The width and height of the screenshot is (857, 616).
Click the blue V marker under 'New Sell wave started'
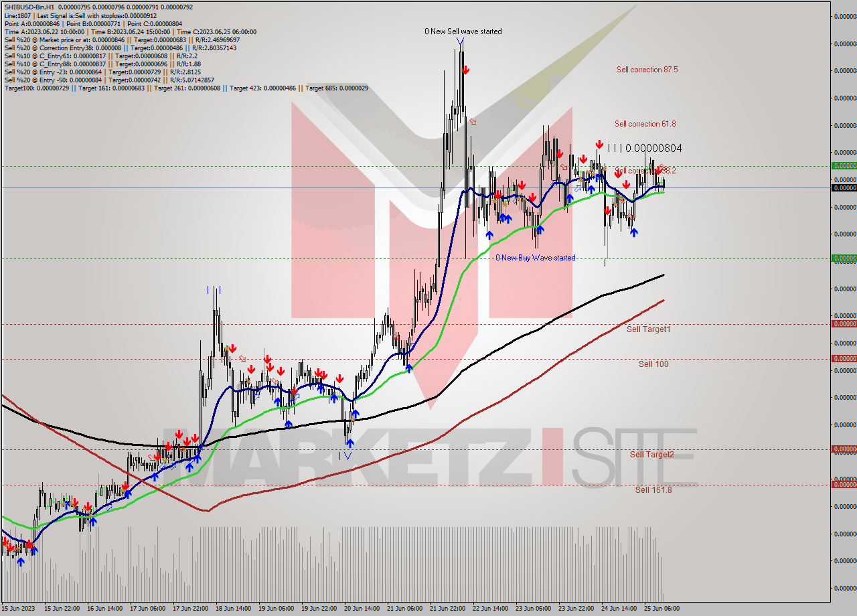point(460,42)
